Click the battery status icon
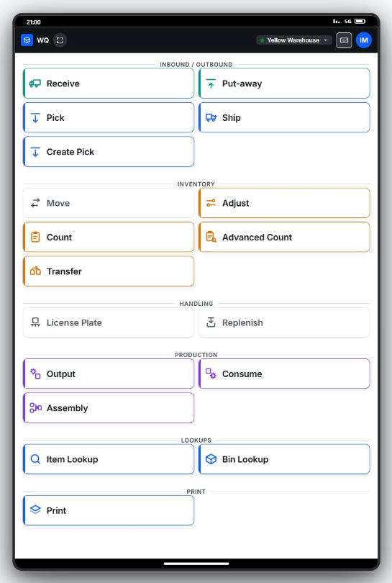This screenshot has height=583, width=392. click(360, 22)
